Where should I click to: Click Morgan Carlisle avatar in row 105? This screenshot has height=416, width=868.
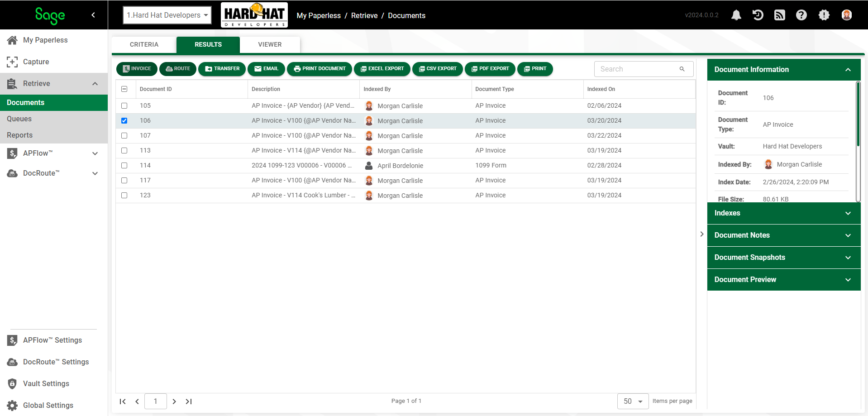pos(369,106)
